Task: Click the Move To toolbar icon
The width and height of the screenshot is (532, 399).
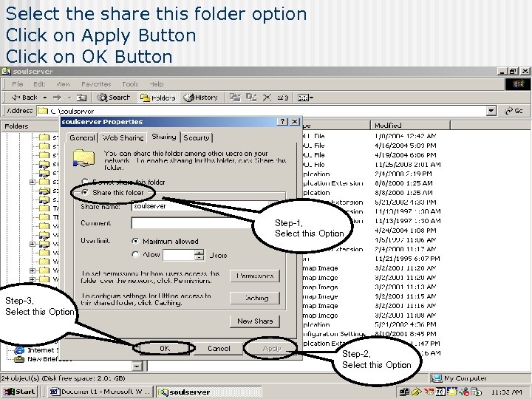Action: pos(235,98)
